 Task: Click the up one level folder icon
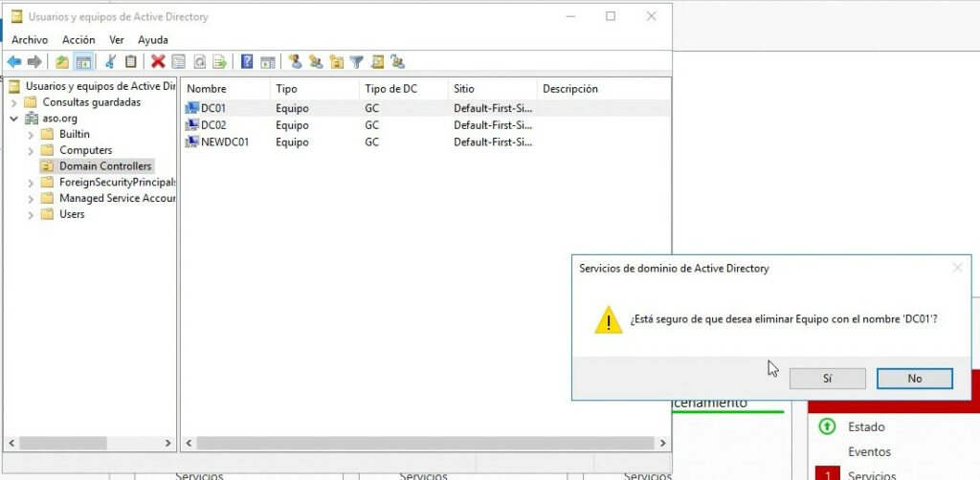pyautogui.click(x=62, y=62)
